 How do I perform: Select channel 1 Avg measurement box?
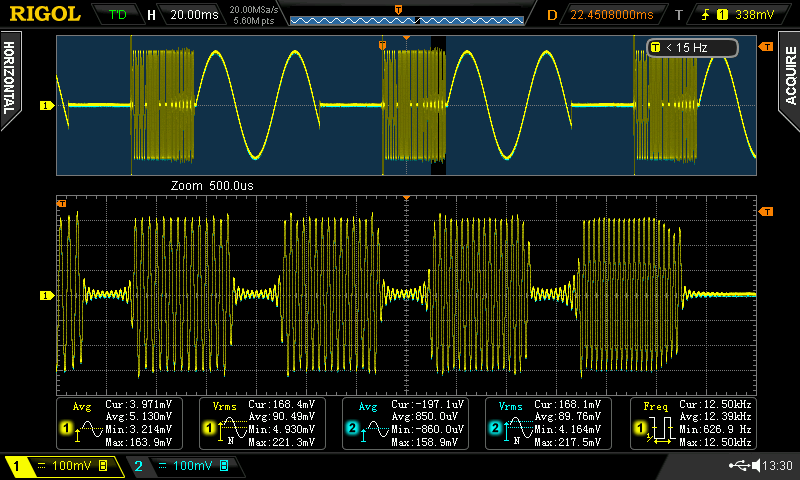(119, 423)
